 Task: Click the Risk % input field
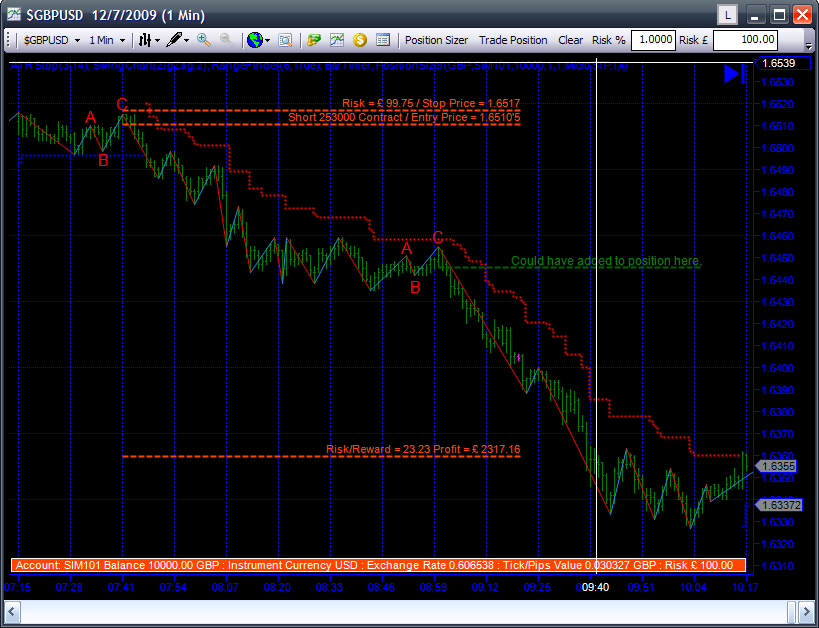[653, 40]
